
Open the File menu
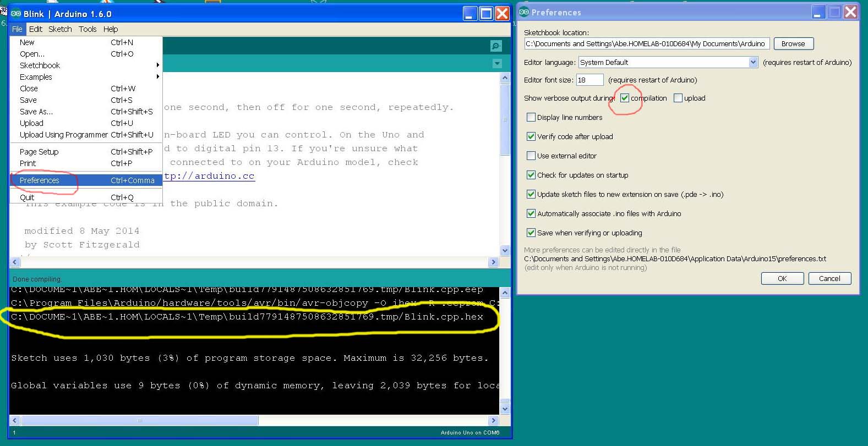pyautogui.click(x=17, y=29)
